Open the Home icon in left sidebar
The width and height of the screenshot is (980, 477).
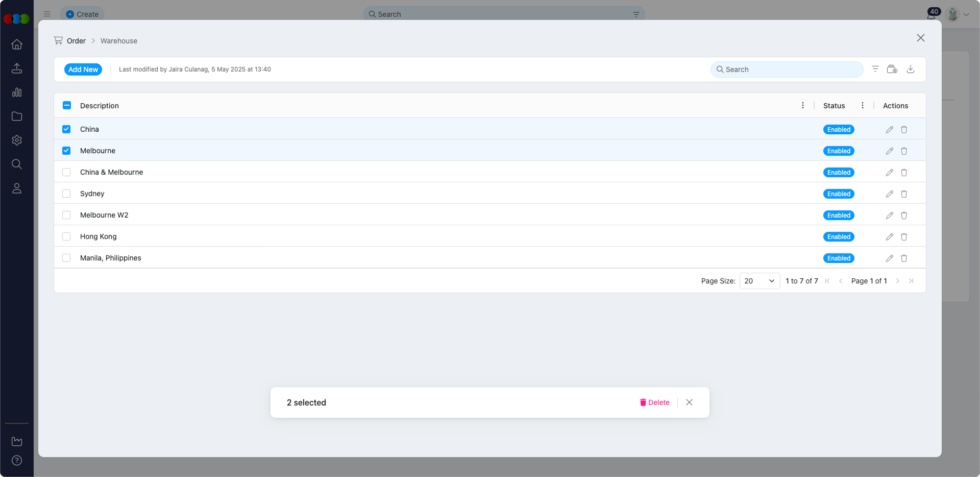coord(17,44)
